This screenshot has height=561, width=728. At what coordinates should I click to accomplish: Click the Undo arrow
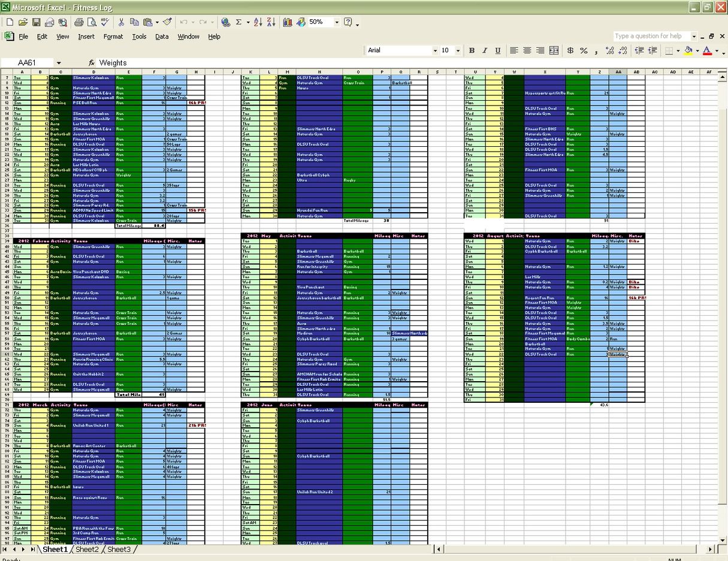(183, 22)
